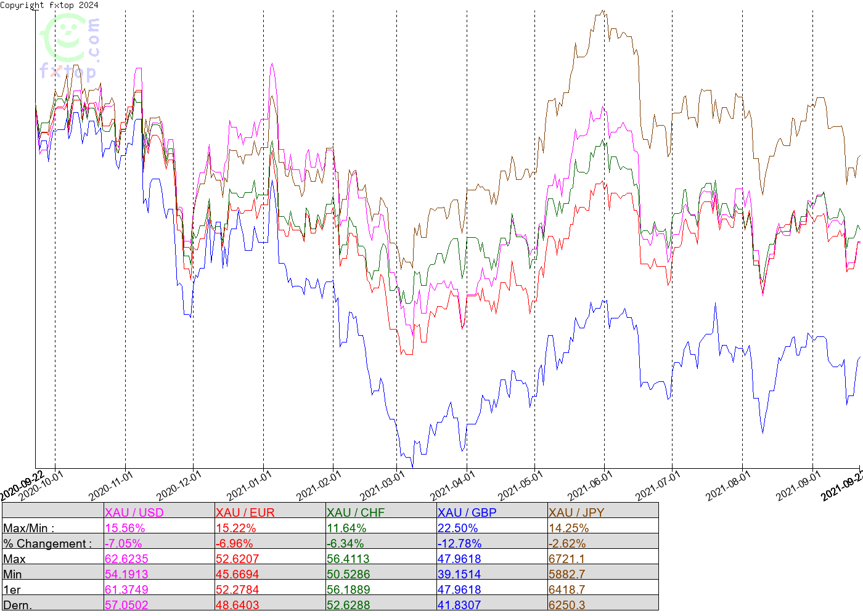Click the 2020-11-01 axis date label
Viewport: 863px width, 616px height.
tap(111, 486)
